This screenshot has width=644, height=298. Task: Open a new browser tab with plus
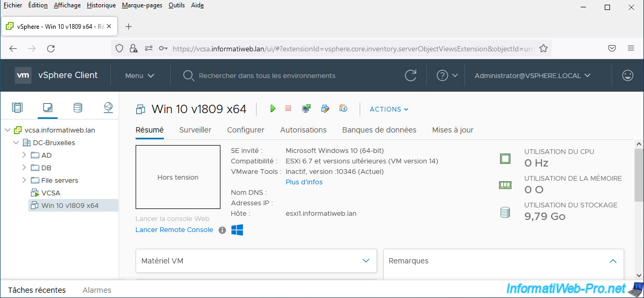[x=129, y=26]
